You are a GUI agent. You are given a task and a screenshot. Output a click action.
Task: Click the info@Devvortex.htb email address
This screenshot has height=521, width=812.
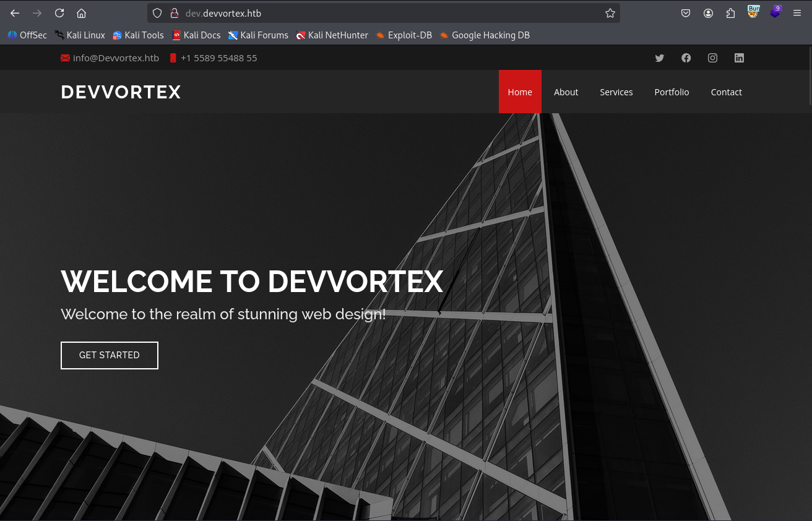[116, 58]
